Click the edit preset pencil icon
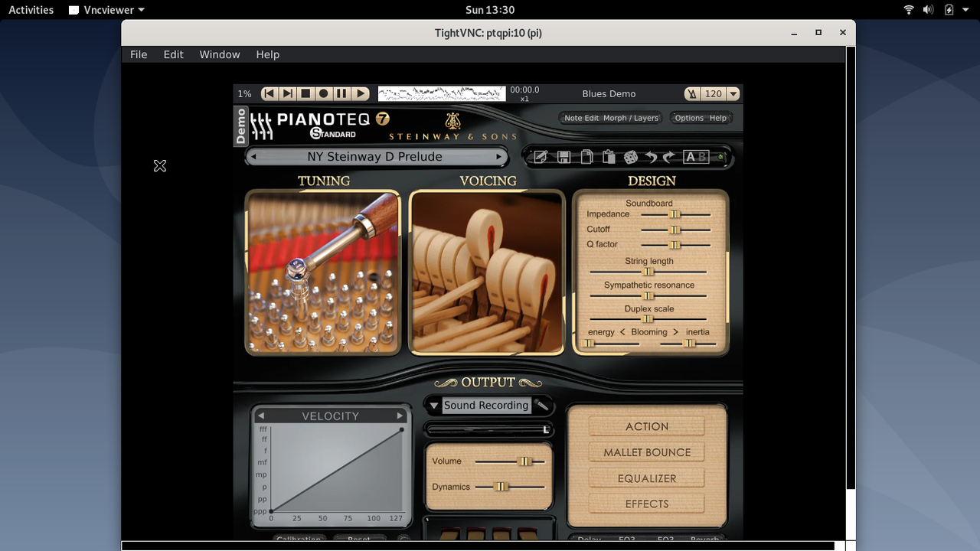980x551 pixels. click(x=541, y=157)
